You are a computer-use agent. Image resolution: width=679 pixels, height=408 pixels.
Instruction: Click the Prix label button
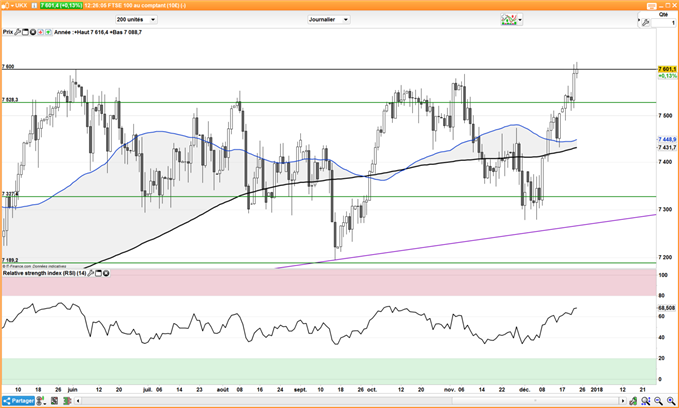8,32
